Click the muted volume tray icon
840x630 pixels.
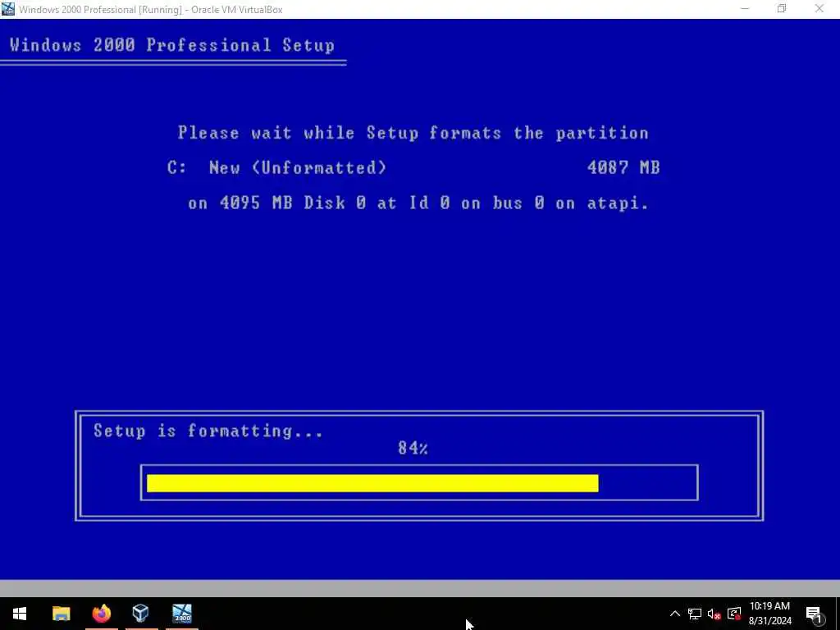714,614
